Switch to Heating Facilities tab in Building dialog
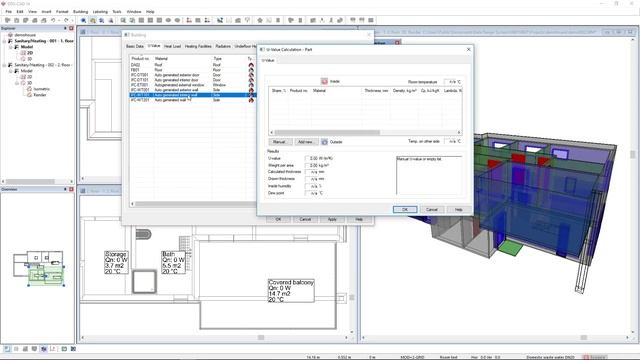 pos(198,46)
